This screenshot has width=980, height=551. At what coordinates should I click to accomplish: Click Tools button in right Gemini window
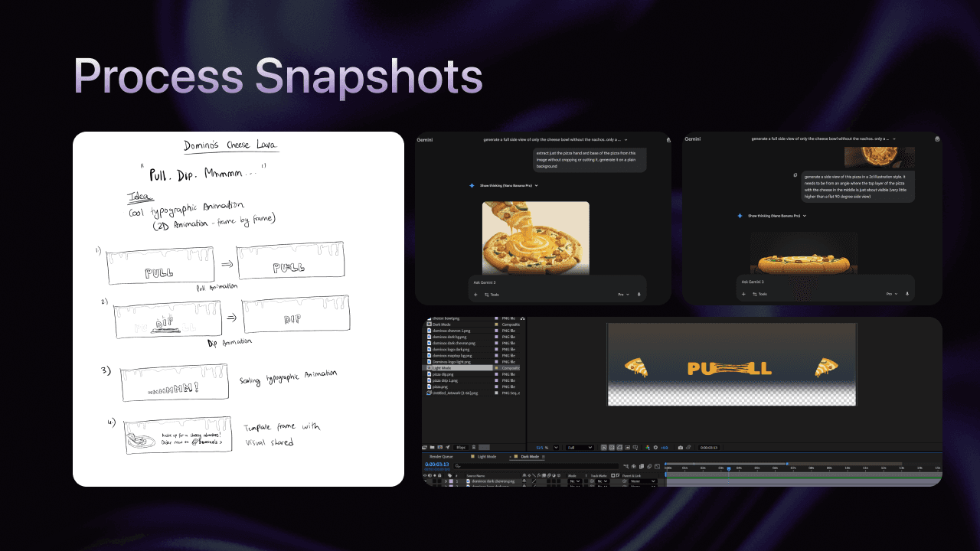(x=759, y=294)
